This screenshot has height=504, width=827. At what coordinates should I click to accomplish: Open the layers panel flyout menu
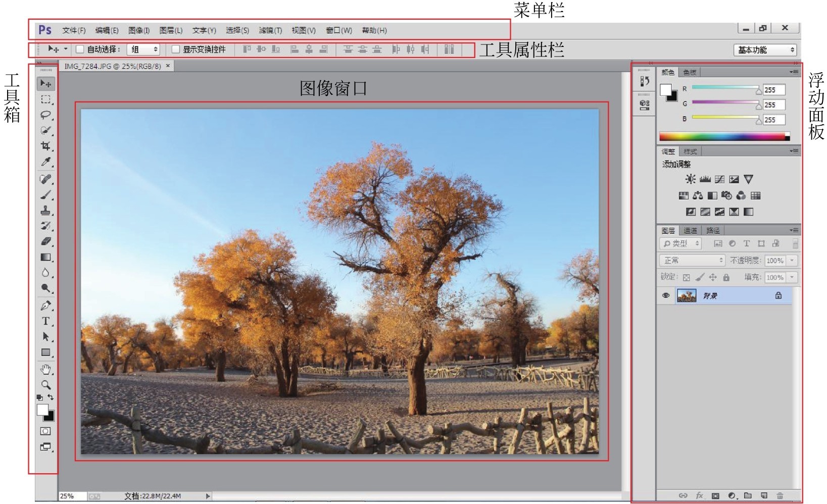click(x=794, y=230)
